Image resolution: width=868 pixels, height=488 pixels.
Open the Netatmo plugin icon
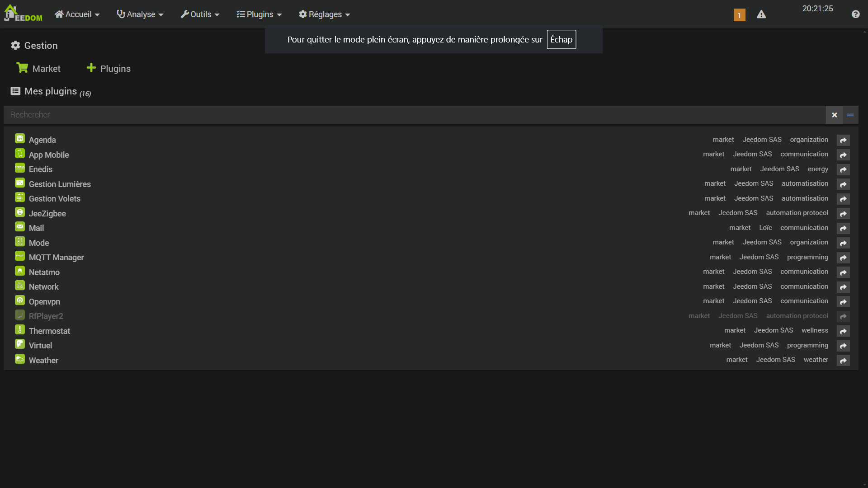pos(20,271)
